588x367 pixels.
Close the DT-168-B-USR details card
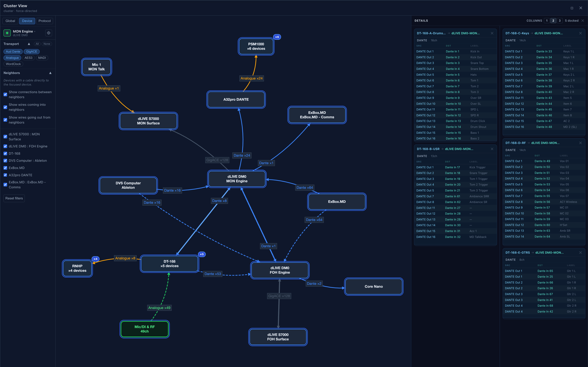point(492,149)
